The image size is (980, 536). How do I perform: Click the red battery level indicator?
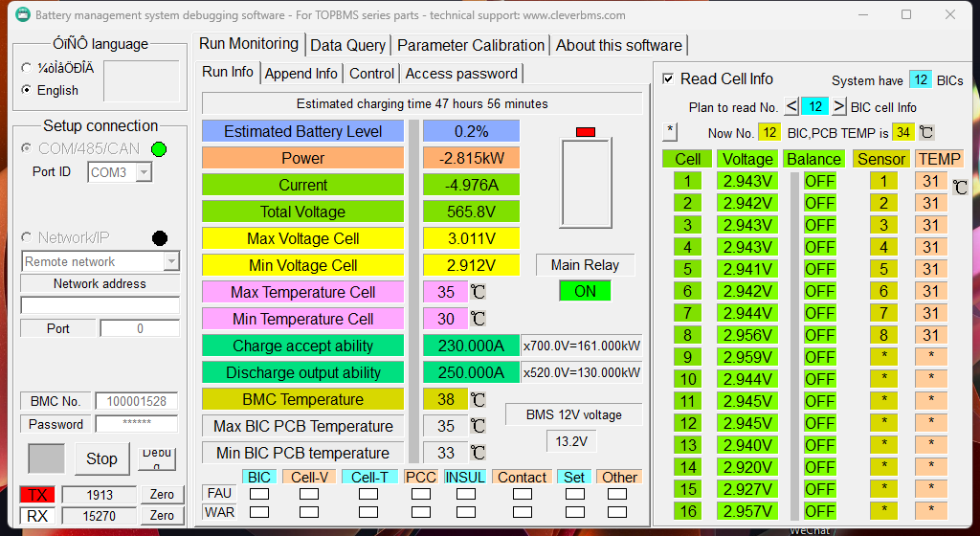tap(586, 132)
